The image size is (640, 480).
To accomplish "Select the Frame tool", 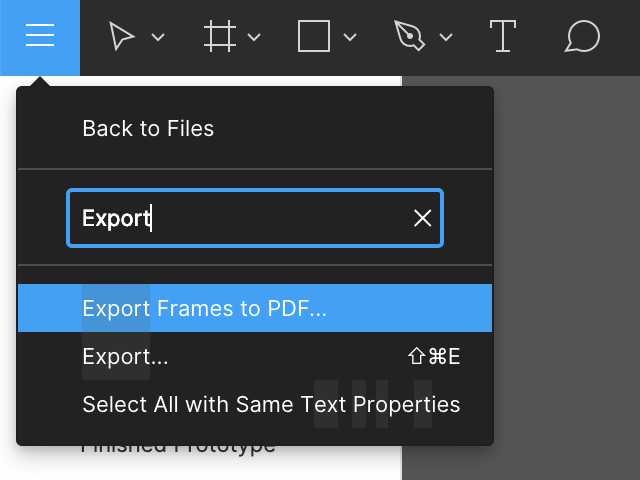I will tap(219, 37).
